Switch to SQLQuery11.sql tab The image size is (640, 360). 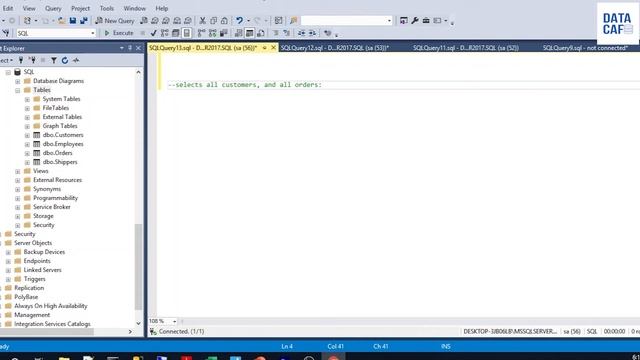point(466,48)
